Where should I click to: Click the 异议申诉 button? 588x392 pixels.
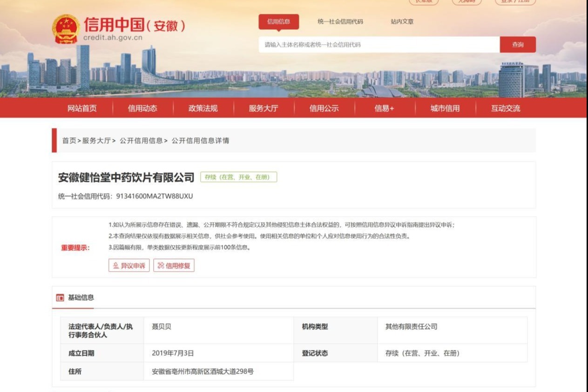129,266
